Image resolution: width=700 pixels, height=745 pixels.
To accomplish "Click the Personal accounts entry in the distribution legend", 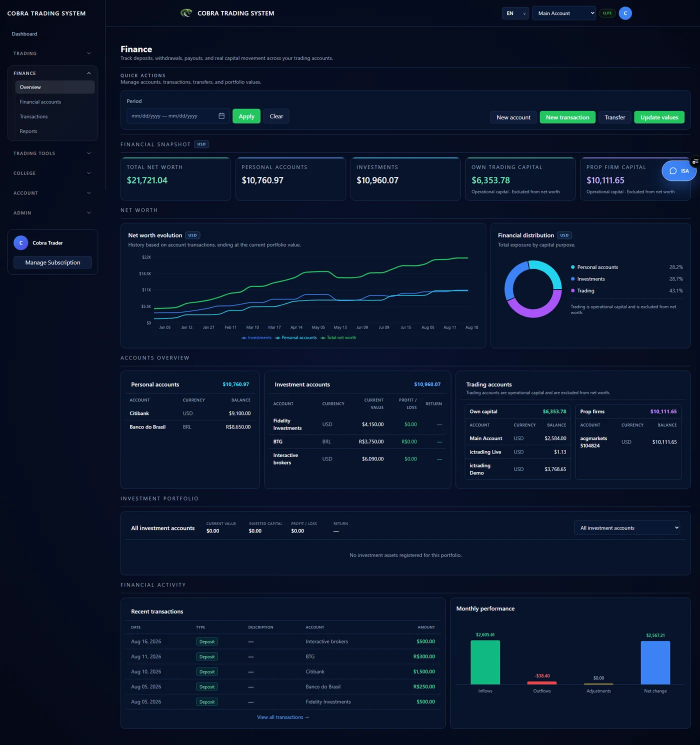I will point(626,267).
